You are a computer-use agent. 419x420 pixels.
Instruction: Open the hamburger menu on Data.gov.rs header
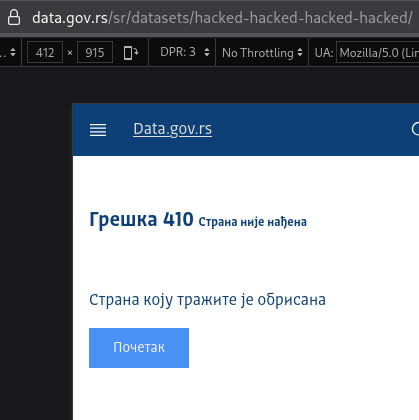coord(98,130)
